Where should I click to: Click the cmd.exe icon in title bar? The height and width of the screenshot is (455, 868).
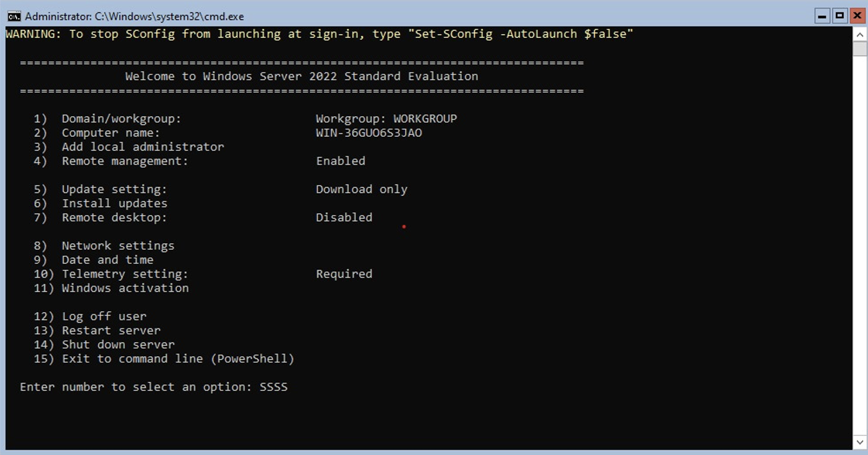coord(14,16)
